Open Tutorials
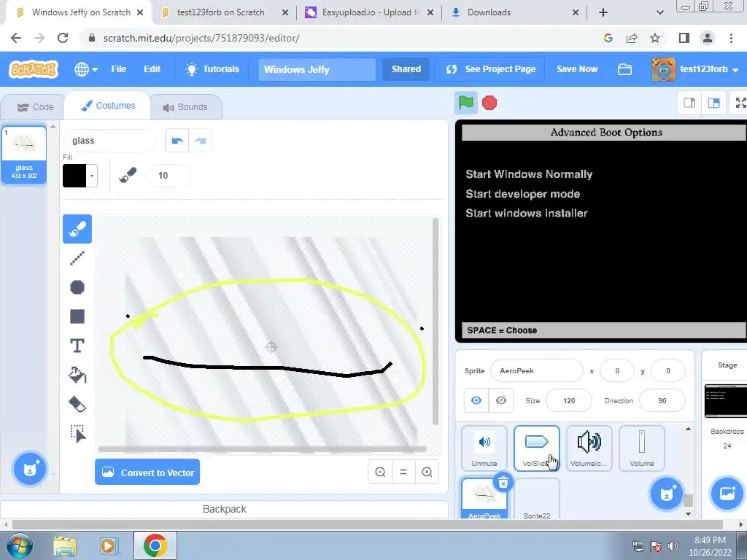This screenshot has height=560, width=747. (212, 69)
